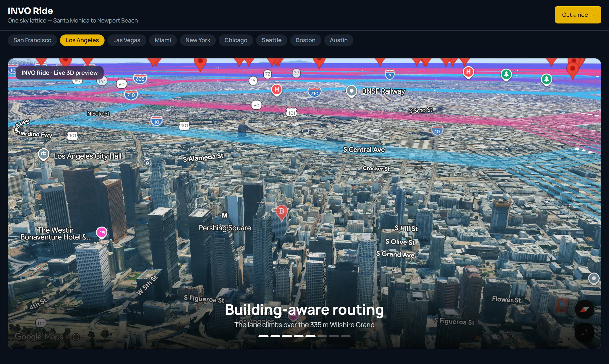Pick the Austin tab
609x364 pixels.
(x=338, y=40)
